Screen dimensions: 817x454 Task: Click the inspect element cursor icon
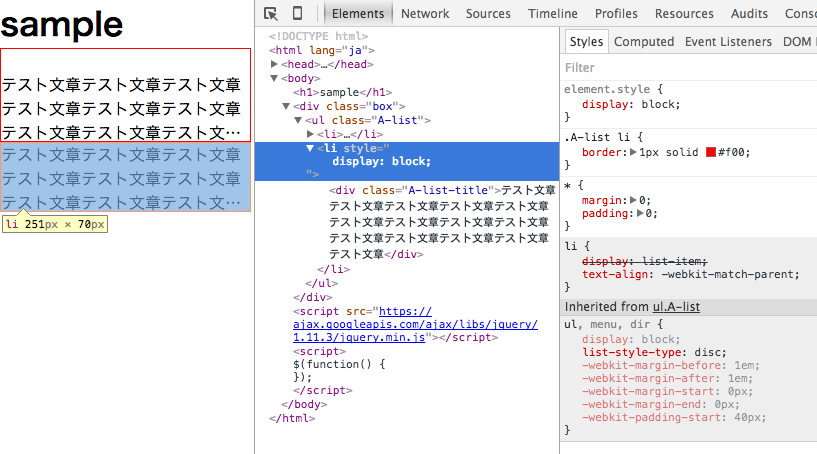pyautogui.click(x=271, y=13)
